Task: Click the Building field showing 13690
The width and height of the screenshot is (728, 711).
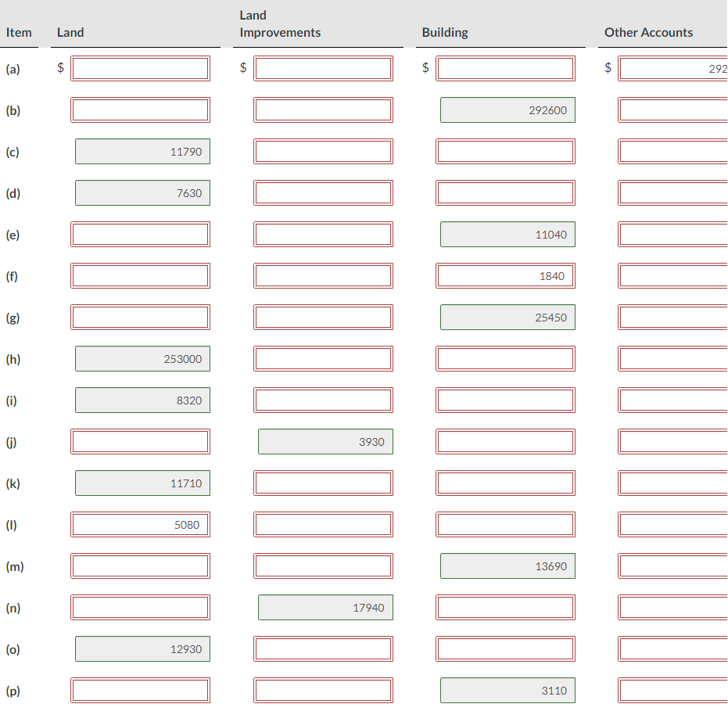Action: [507, 566]
